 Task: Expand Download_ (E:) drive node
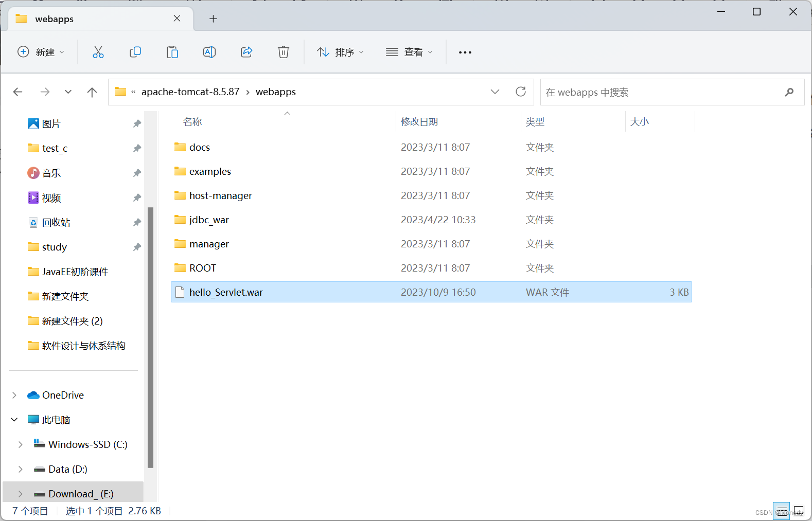pos(21,494)
